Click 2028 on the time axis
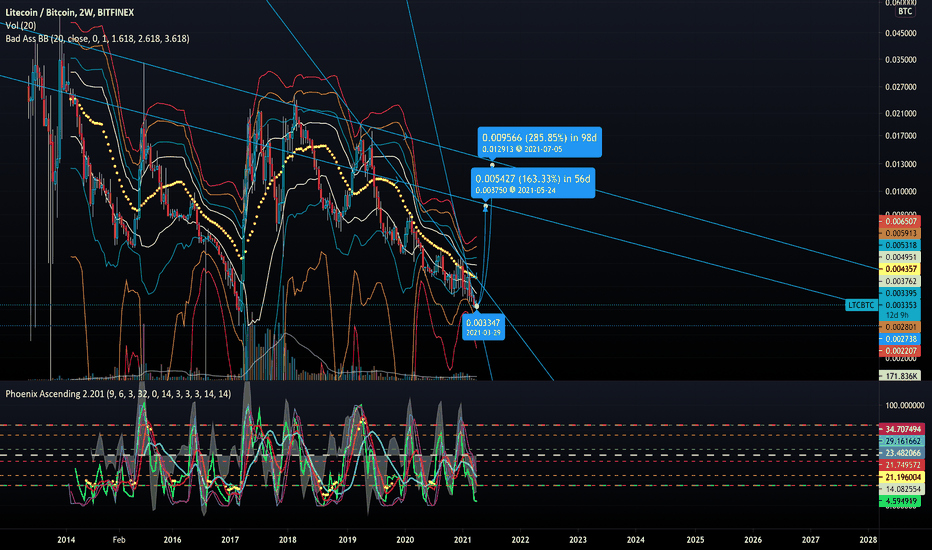Image resolution: width=932 pixels, height=550 pixels. [x=868, y=540]
